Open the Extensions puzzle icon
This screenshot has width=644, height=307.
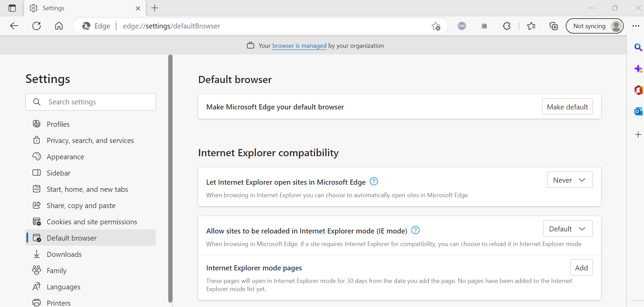click(507, 26)
